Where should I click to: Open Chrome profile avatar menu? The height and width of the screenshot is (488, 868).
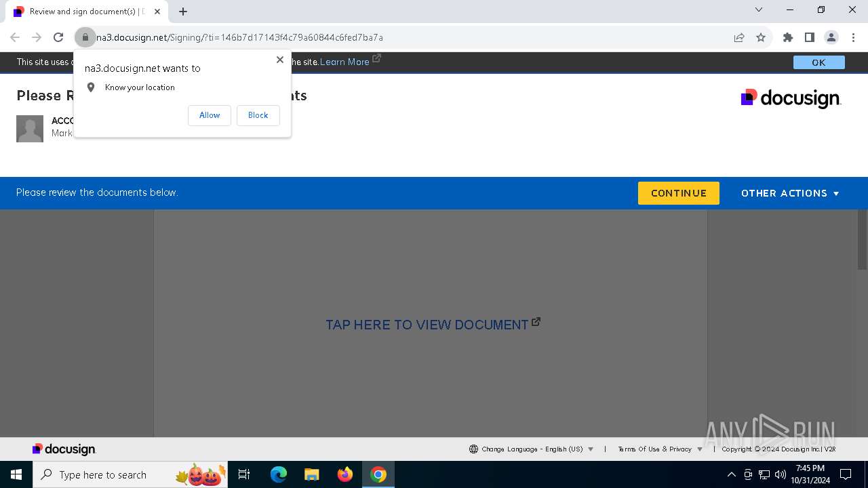[x=831, y=37]
